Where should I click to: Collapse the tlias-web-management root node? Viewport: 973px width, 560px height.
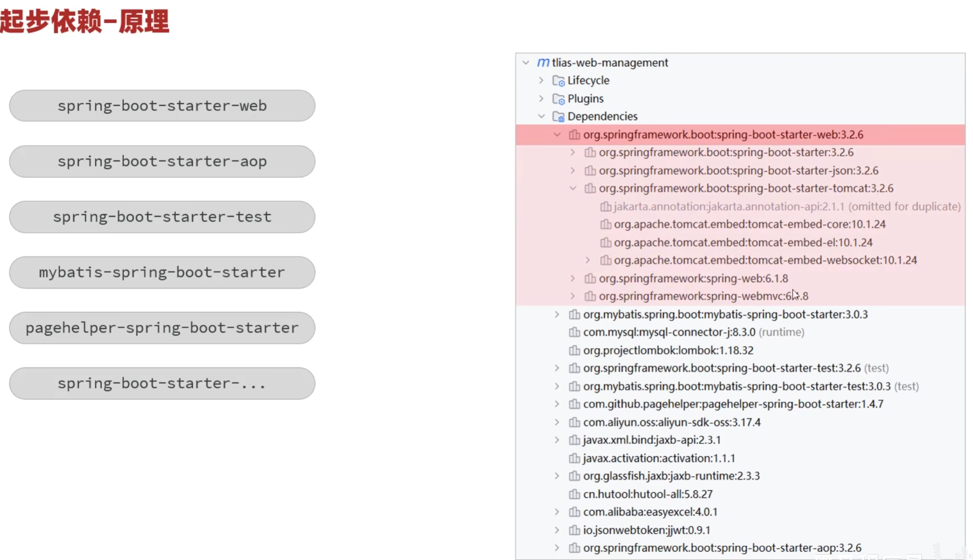pos(526,63)
